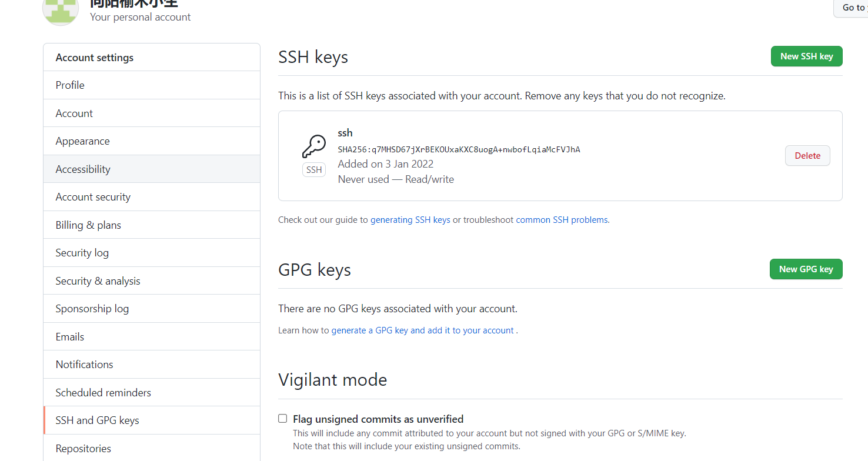Viewport: 868px width, 461px height.
Task: Select Appearance in the sidebar
Action: click(82, 141)
